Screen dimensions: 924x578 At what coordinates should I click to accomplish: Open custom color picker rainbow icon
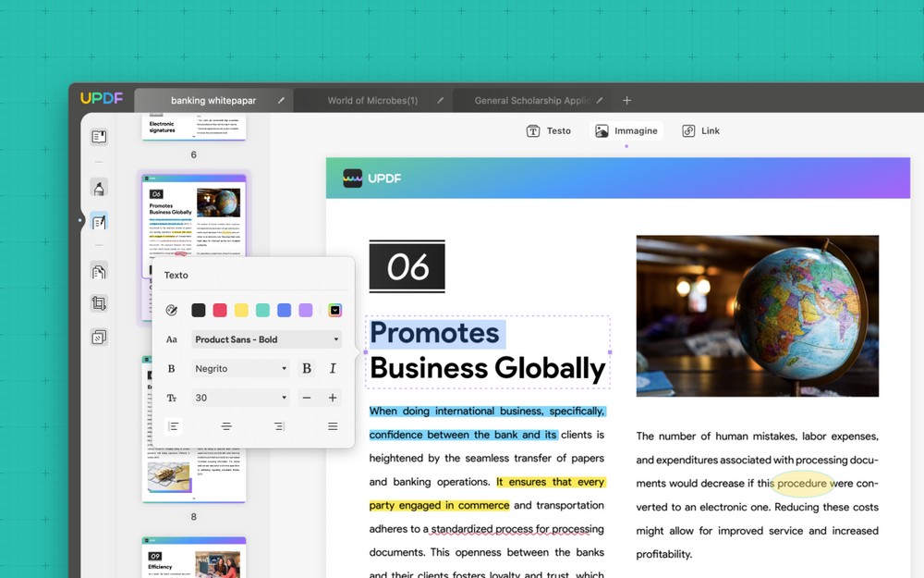[334, 310]
